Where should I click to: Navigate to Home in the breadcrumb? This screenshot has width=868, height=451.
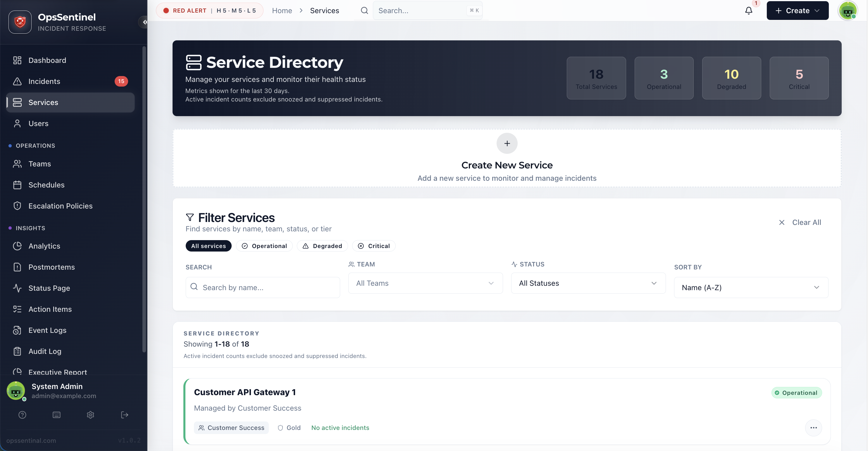pyautogui.click(x=282, y=11)
